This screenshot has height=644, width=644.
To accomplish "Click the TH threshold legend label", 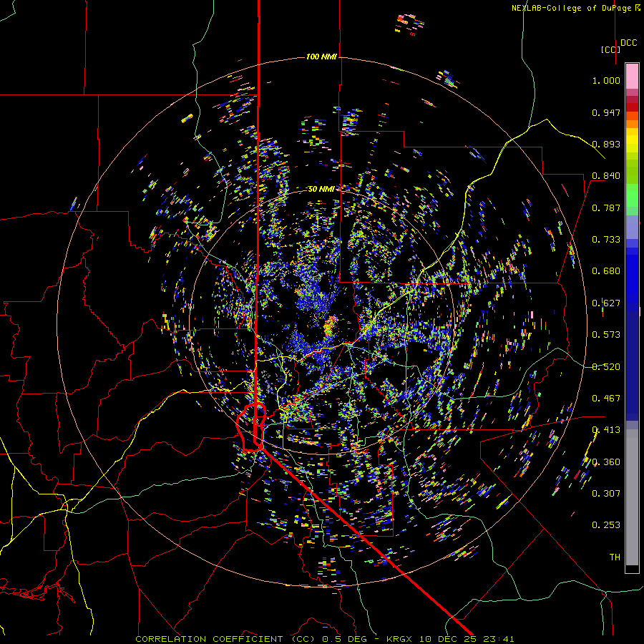I will (x=615, y=557).
